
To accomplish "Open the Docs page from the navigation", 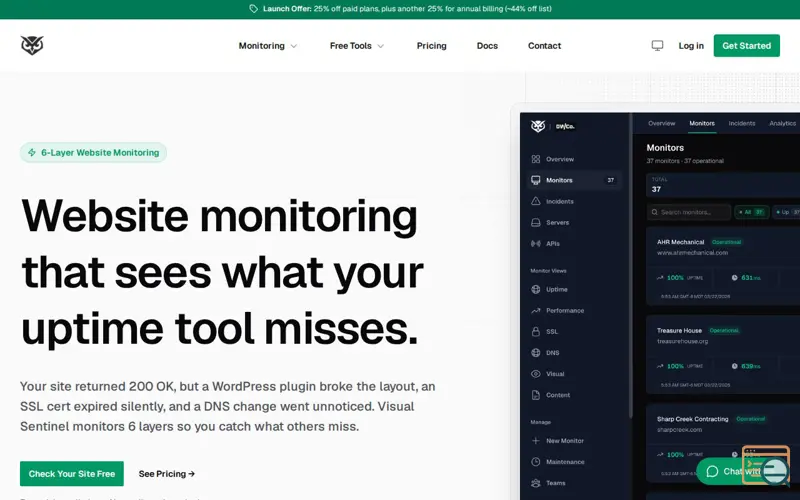I will [487, 45].
